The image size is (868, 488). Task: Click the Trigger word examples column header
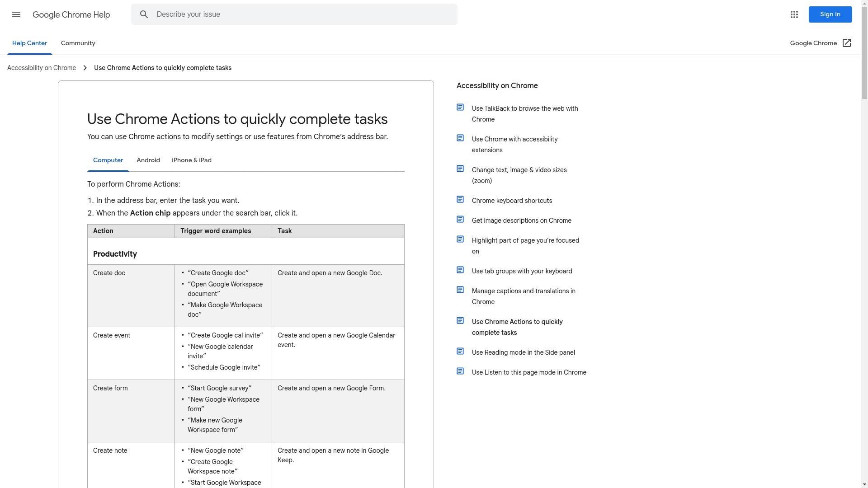click(x=223, y=231)
